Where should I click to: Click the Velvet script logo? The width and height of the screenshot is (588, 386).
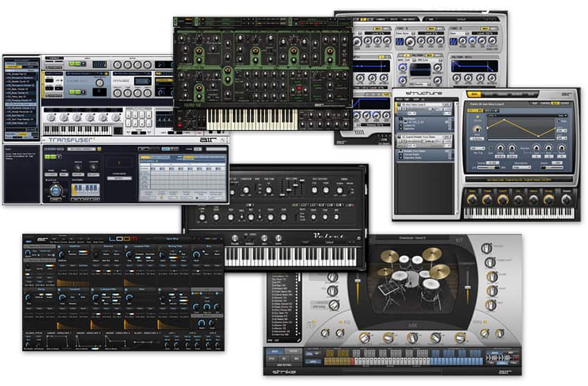pyautogui.click(x=329, y=236)
